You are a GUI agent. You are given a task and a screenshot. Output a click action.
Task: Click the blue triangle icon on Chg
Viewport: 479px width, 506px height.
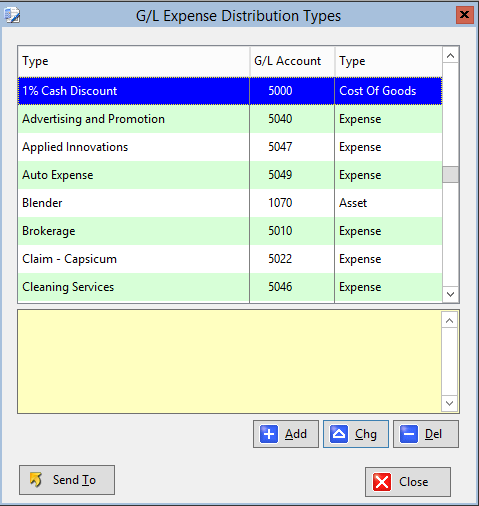[x=339, y=434]
